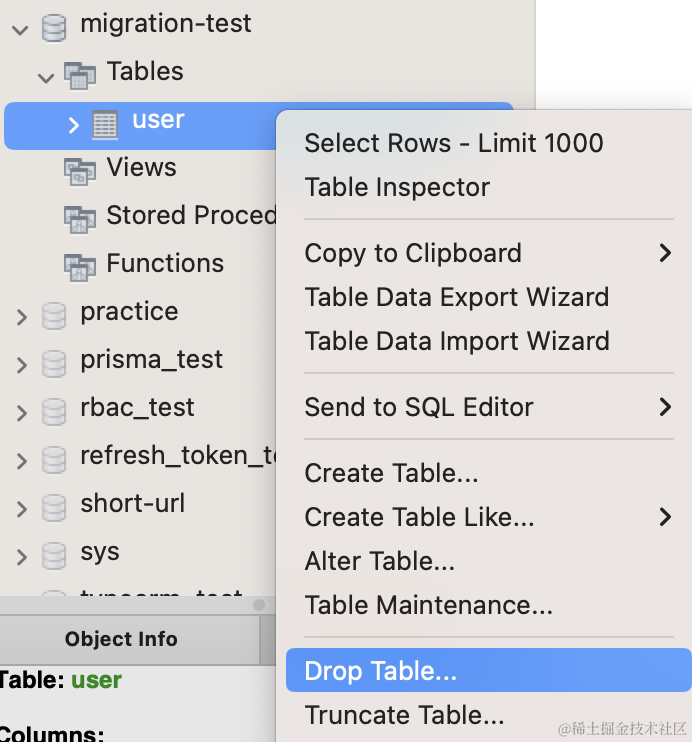Viewport: 692px width, 742px height.
Task: Select Truncate Table menu entry
Action: point(404,715)
